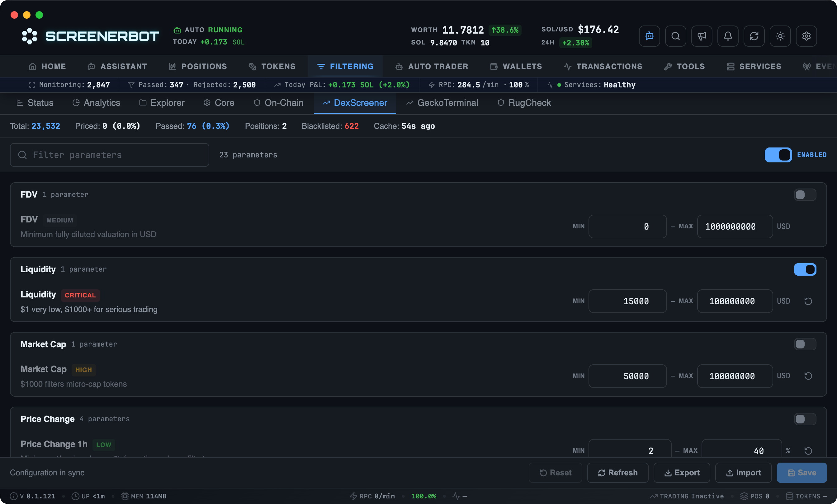Click the TOKENS database icon in bottom bar
Screen dimensions: 837x504
(789, 496)
